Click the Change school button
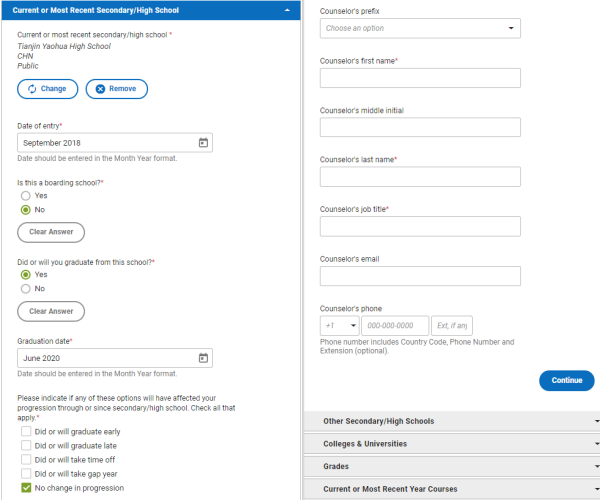Image resolution: width=600 pixels, height=500 pixels. tap(46, 89)
